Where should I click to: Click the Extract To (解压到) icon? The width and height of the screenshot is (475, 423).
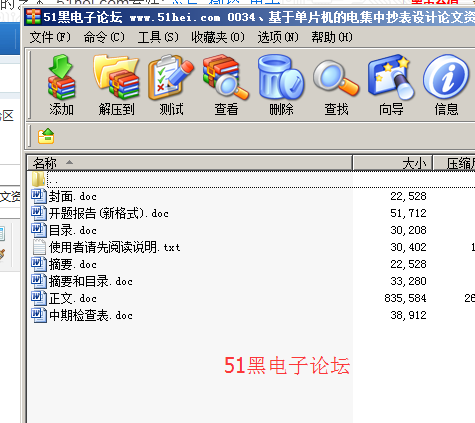pyautogui.click(x=116, y=77)
